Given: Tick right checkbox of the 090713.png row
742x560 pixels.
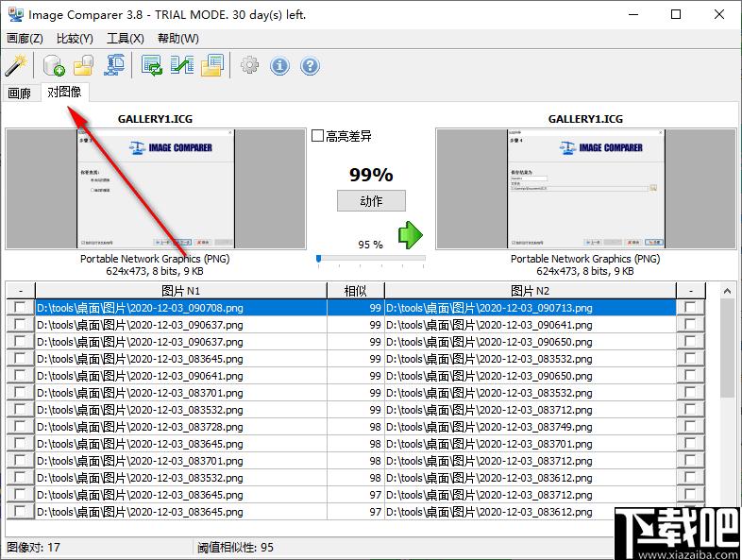Looking at the screenshot, I should click(690, 307).
